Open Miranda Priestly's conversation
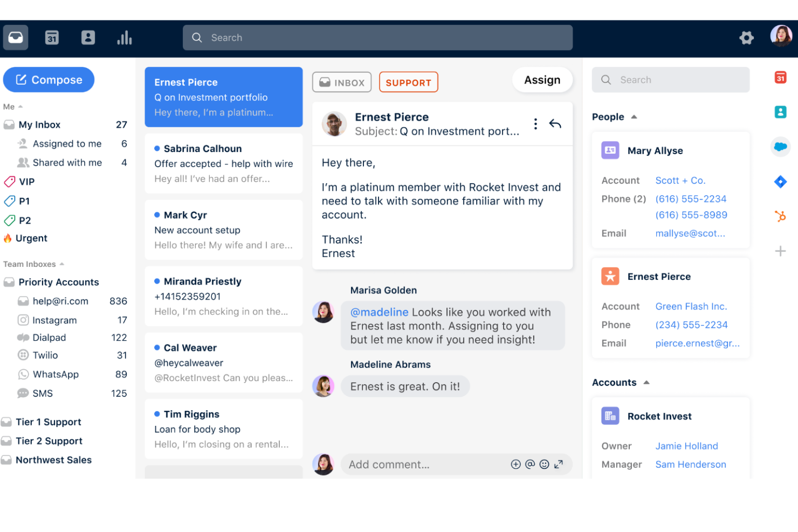The width and height of the screenshot is (798, 532). pyautogui.click(x=224, y=296)
